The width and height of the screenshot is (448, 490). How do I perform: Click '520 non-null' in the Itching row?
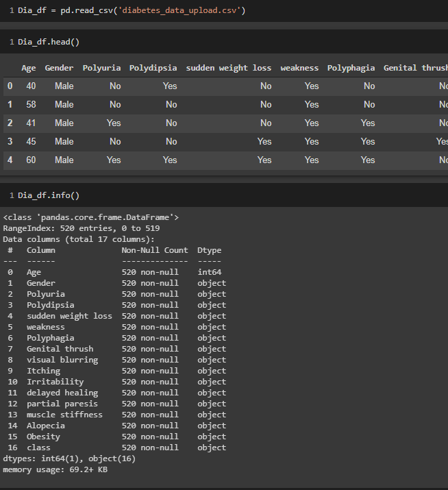(x=150, y=371)
